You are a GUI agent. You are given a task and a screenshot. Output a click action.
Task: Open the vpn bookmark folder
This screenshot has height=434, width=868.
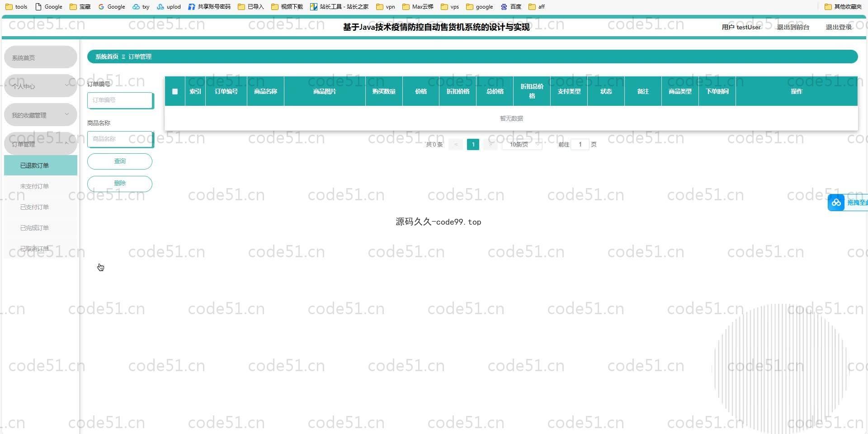tap(386, 6)
